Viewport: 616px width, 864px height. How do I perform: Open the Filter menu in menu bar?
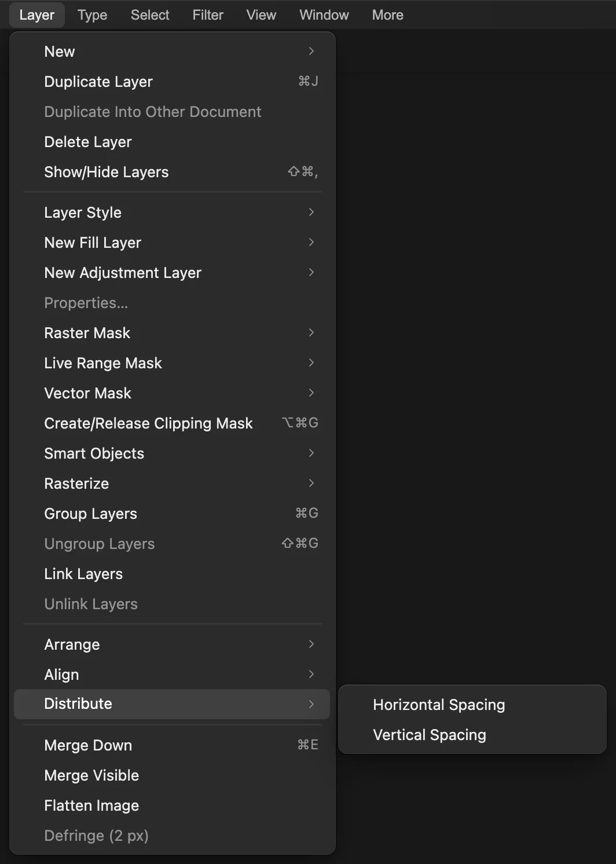click(x=208, y=15)
